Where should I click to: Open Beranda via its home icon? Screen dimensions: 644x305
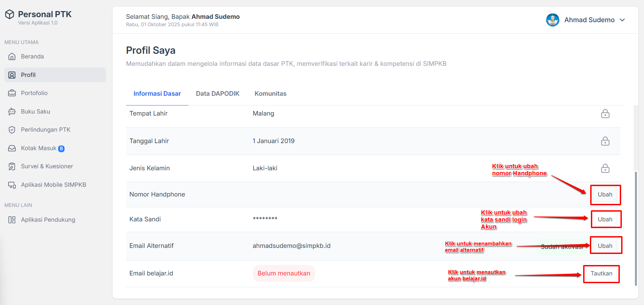tap(12, 56)
